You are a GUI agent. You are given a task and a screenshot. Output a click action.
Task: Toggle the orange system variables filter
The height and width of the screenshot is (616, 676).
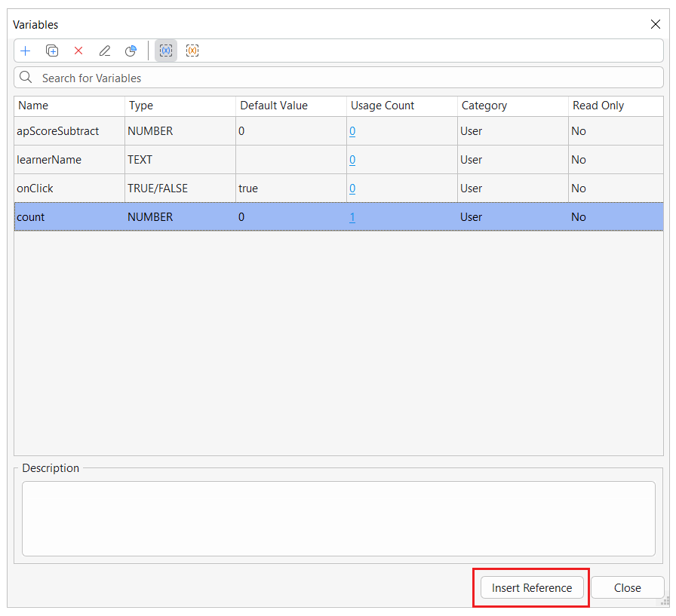pyautogui.click(x=192, y=51)
